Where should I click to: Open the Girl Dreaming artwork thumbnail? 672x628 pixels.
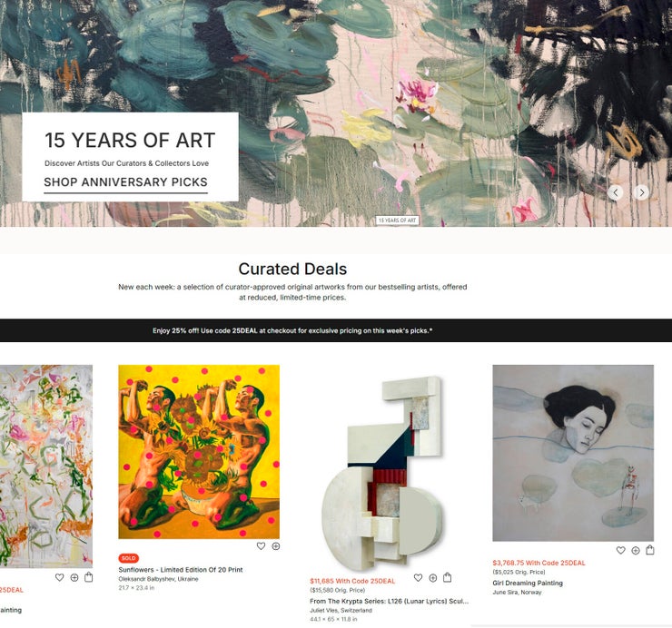pyautogui.click(x=573, y=453)
